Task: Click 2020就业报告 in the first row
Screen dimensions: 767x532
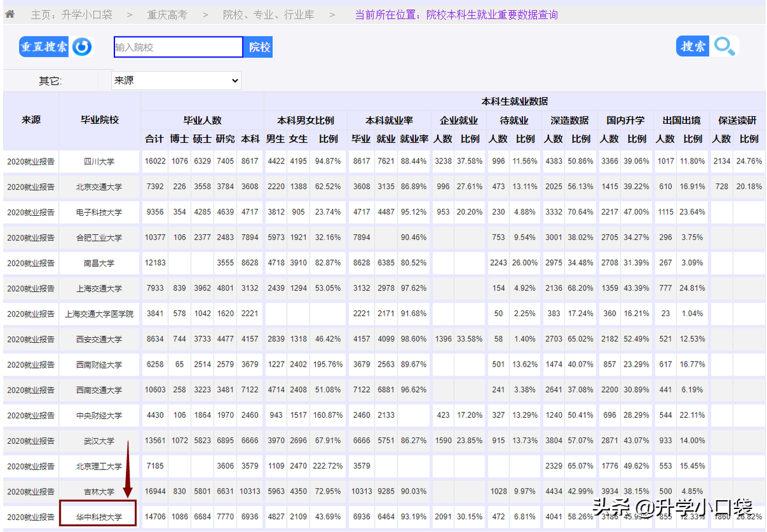Action: (x=31, y=161)
